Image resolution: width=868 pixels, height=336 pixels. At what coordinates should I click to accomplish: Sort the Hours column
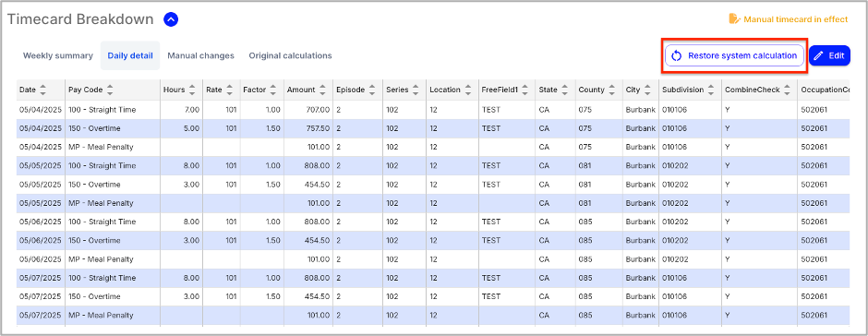(x=192, y=90)
